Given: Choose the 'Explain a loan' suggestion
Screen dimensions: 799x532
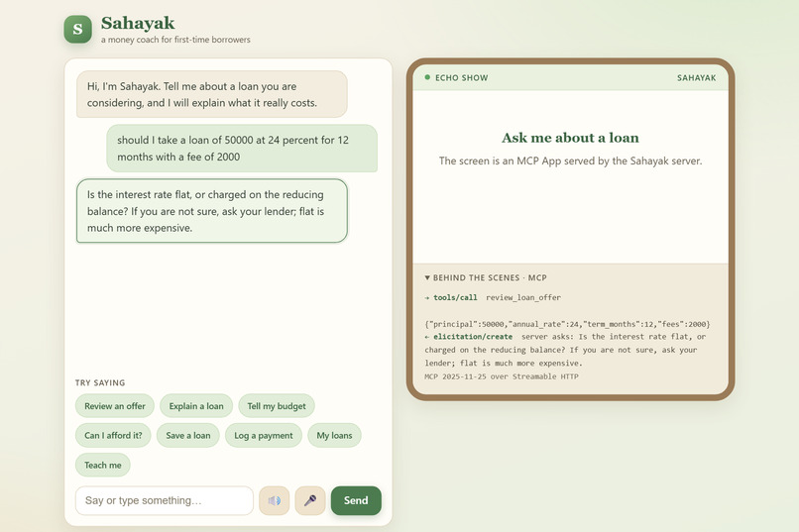Looking at the screenshot, I should tap(196, 406).
